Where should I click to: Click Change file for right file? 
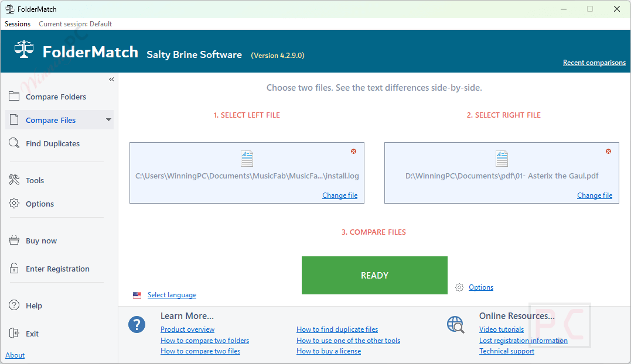595,195
